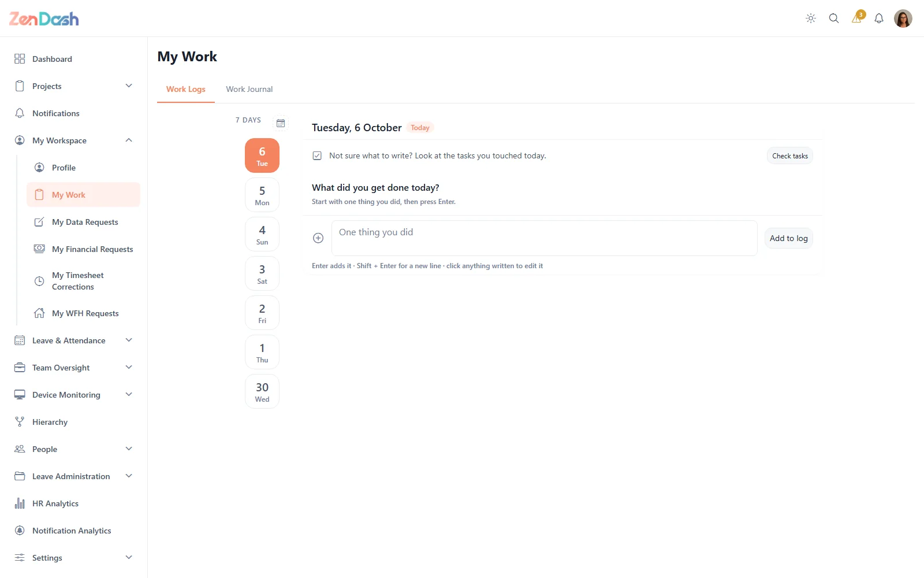Click the Check tasks button
The image size is (924, 578).
(790, 155)
